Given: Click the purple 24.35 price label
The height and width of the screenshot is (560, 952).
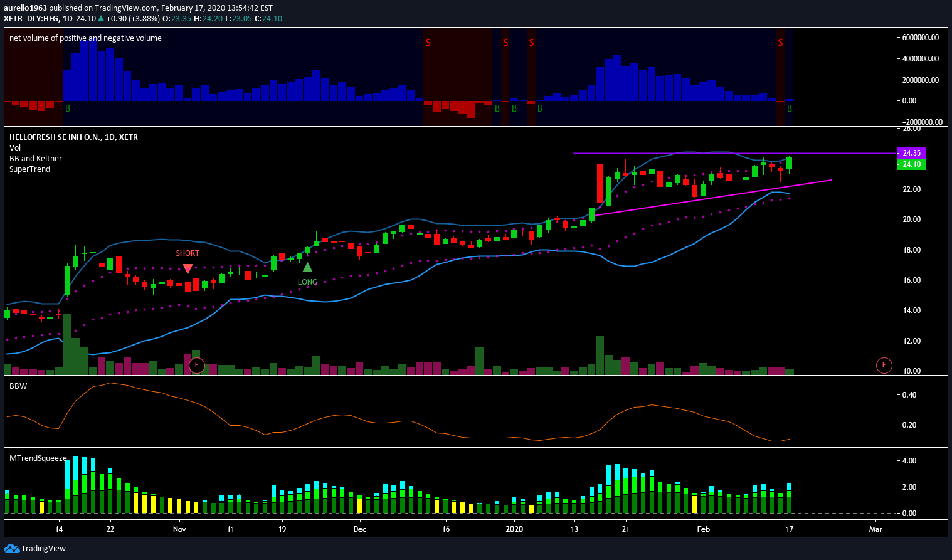Looking at the screenshot, I should [x=911, y=153].
